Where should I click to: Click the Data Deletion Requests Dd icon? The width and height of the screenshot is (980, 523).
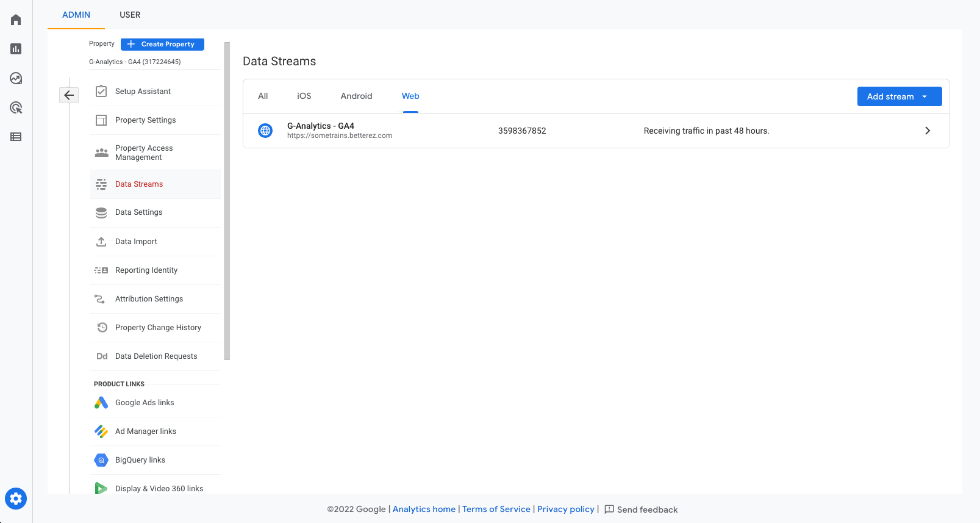coord(102,356)
